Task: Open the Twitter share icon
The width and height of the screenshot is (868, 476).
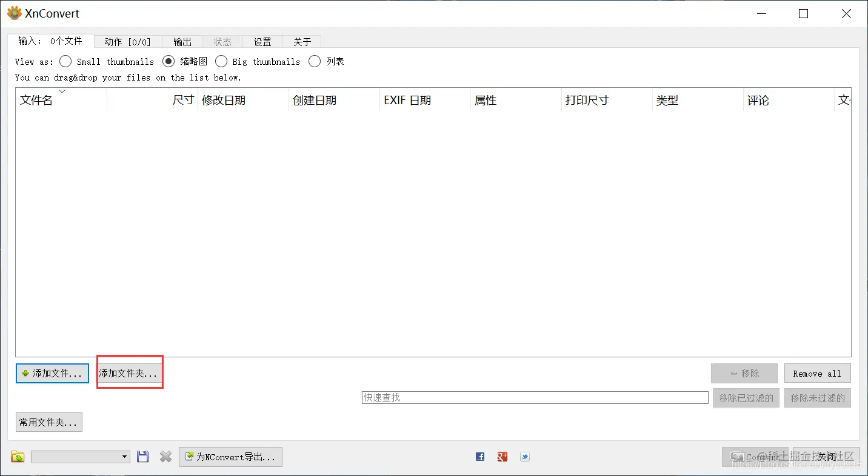Action: (x=525, y=457)
